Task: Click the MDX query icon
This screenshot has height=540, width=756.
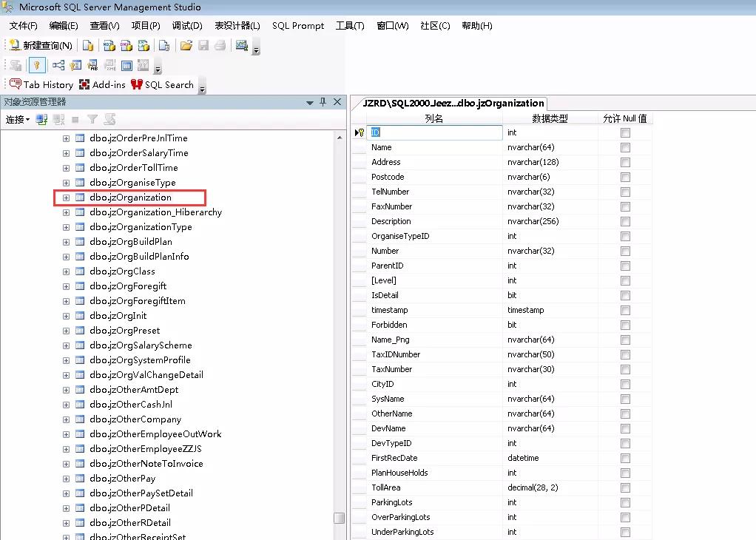Action: pyautogui.click(x=109, y=45)
